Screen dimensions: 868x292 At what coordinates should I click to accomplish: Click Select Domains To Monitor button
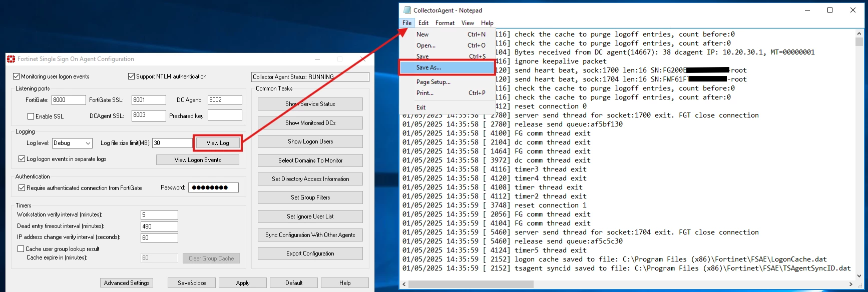coord(310,160)
